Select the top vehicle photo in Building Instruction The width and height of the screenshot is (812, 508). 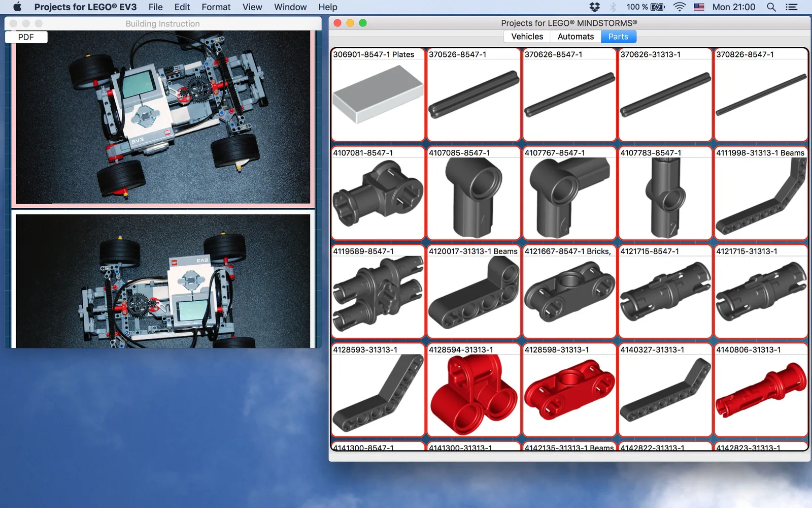click(163, 118)
